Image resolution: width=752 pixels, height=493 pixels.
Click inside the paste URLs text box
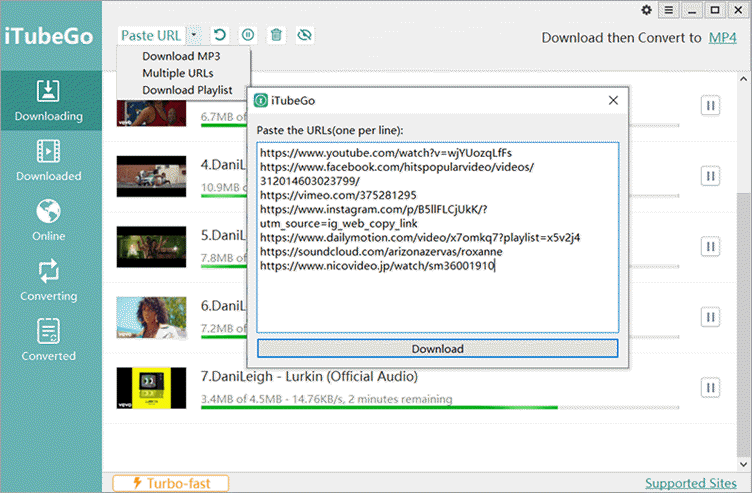(x=437, y=237)
